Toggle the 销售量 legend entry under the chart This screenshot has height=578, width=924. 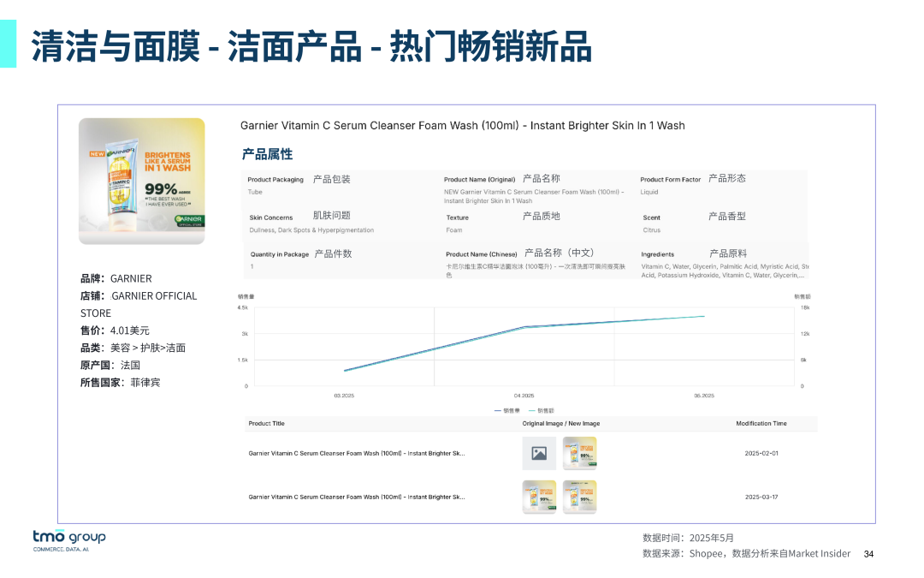coord(507,410)
